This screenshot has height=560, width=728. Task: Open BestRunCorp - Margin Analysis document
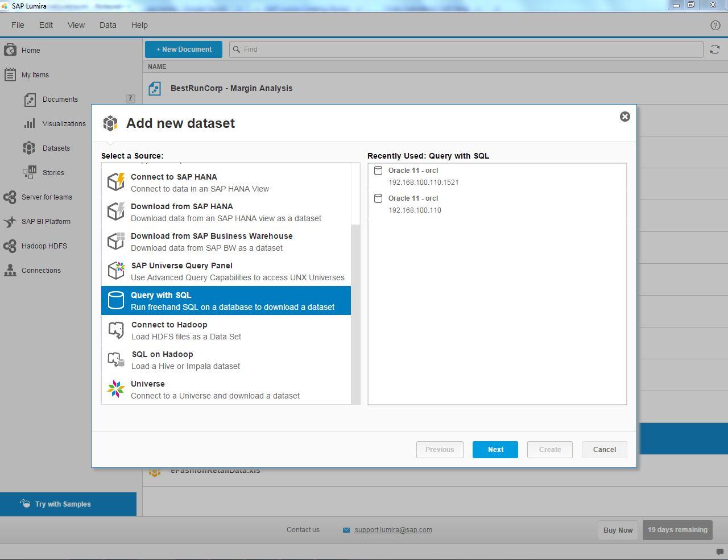point(231,88)
